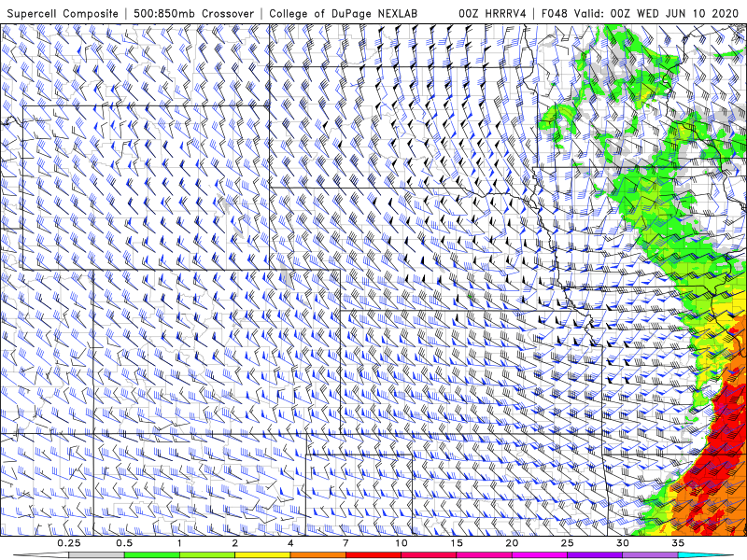Click the legend label 1
This screenshot has height=560, width=747.
[179, 543]
